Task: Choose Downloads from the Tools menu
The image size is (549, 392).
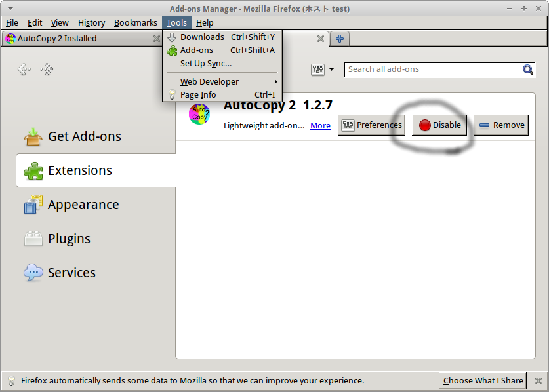Action: point(222,37)
